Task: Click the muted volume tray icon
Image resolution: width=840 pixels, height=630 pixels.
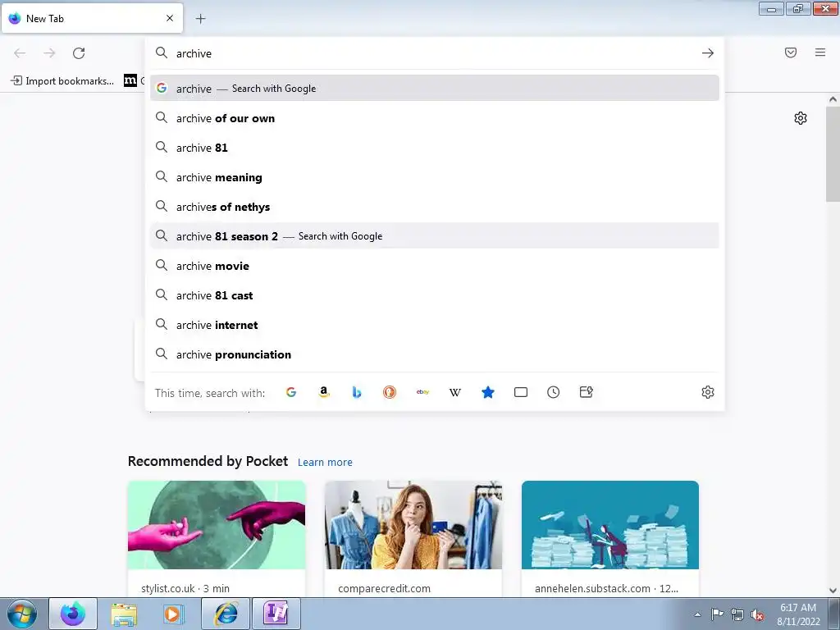Action: click(x=757, y=614)
